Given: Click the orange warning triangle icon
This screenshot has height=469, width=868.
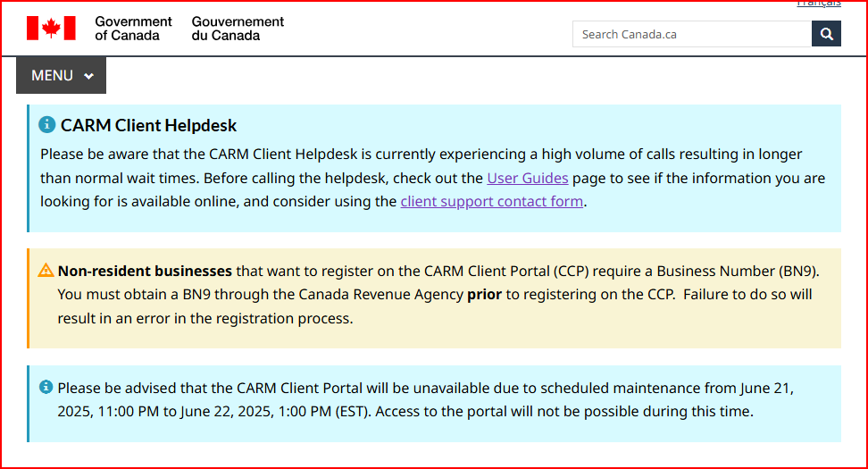Looking at the screenshot, I should pyautogui.click(x=46, y=271).
